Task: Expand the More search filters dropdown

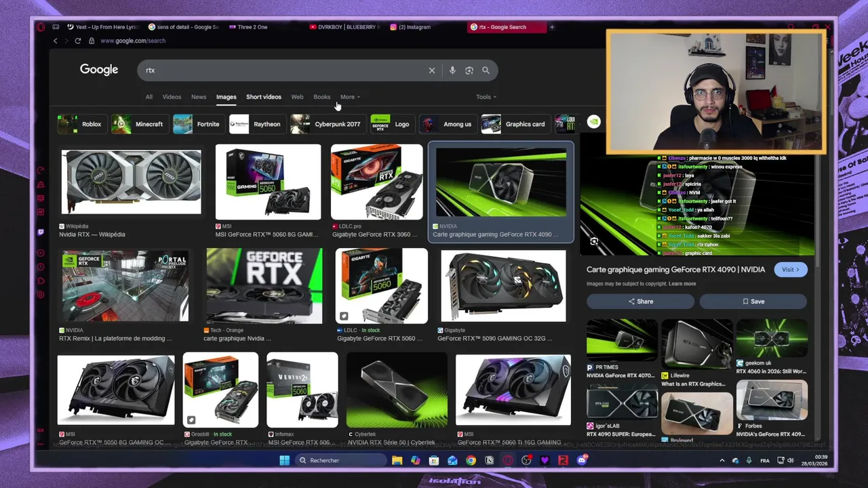Action: point(350,97)
